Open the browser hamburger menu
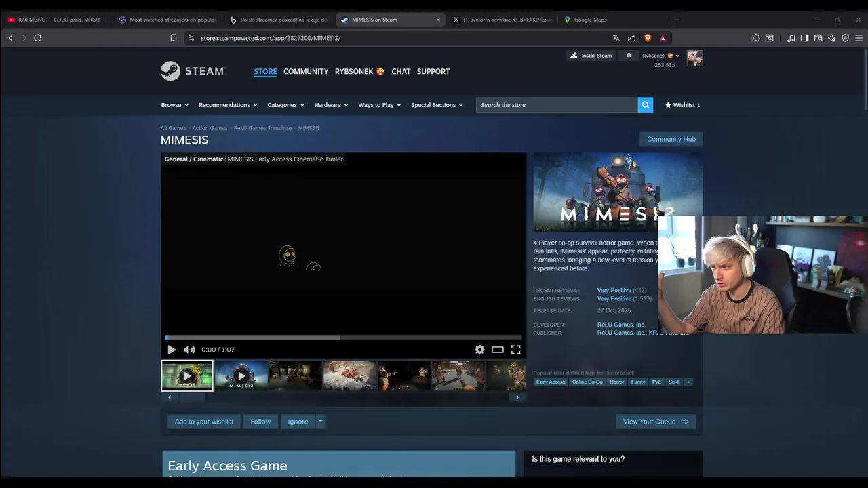The image size is (868, 488). pyautogui.click(x=859, y=38)
